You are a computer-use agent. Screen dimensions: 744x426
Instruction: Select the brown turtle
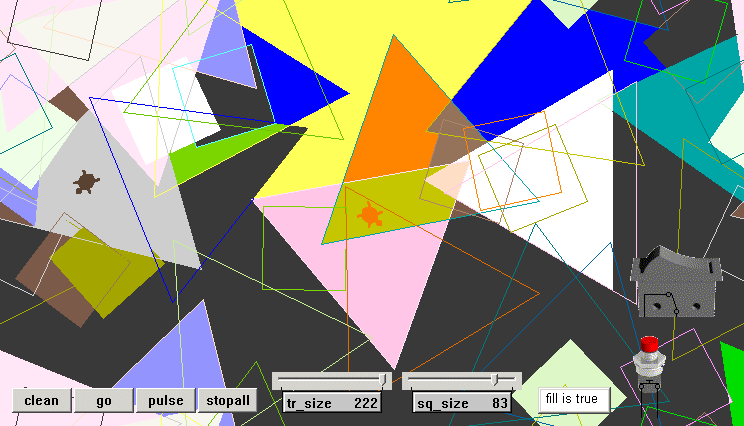86,182
